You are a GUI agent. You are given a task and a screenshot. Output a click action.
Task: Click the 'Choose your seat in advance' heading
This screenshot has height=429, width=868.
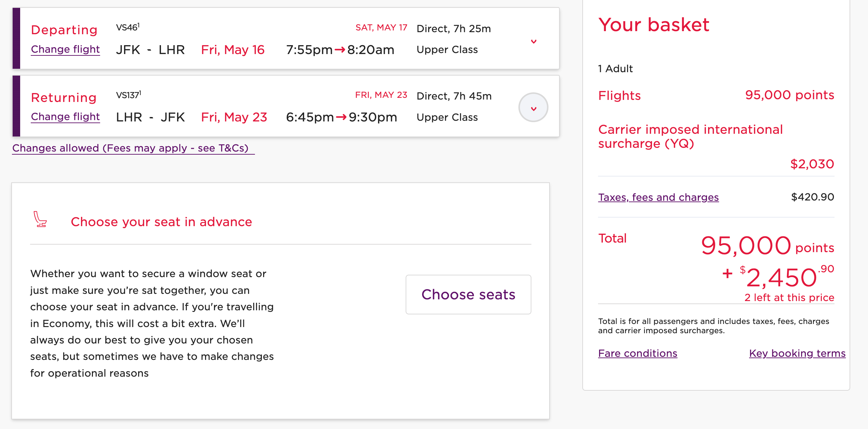pyautogui.click(x=161, y=222)
